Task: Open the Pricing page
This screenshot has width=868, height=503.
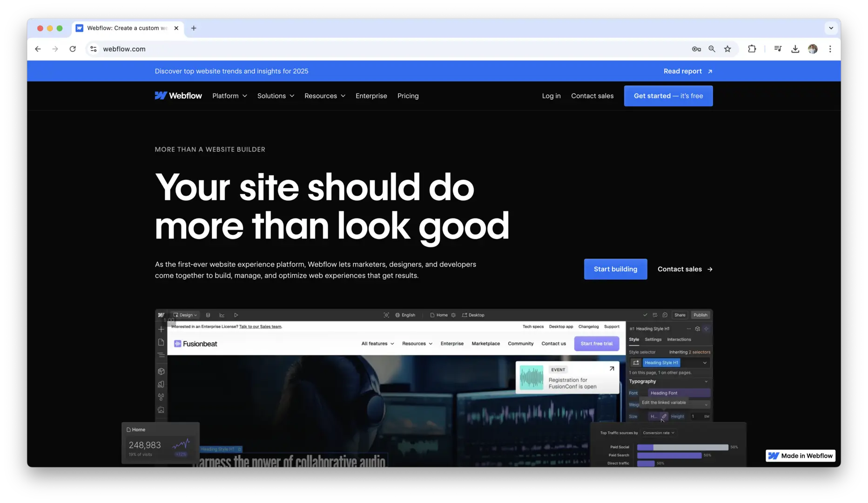Action: (x=408, y=96)
